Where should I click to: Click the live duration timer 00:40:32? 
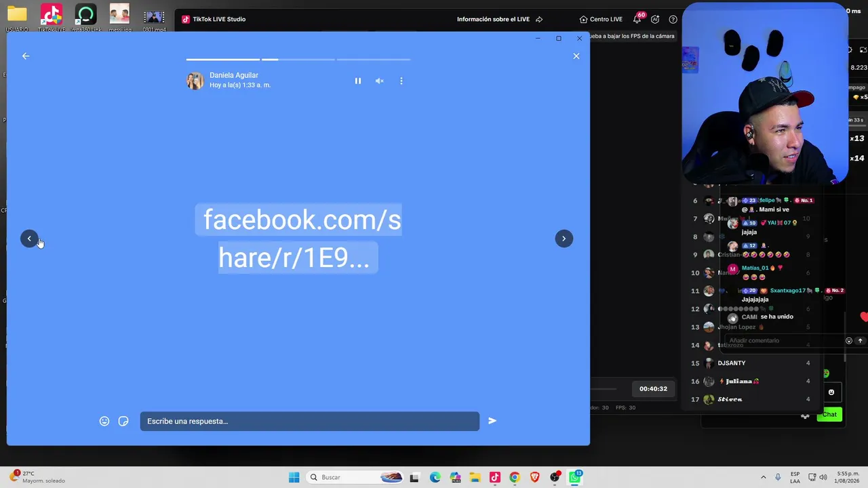pos(653,389)
